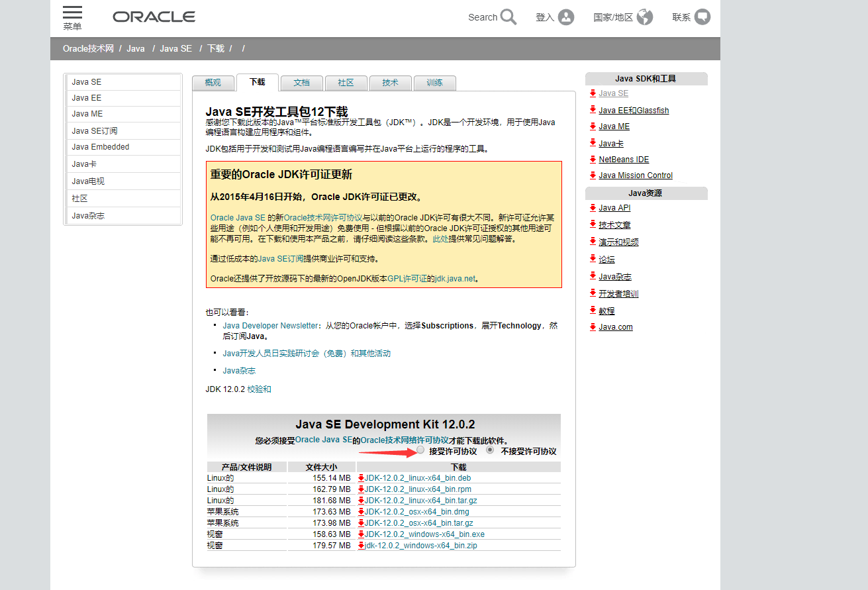Screen dimensions: 868x590
Task: Open Java杂志 in left navigation
Action: [123, 216]
